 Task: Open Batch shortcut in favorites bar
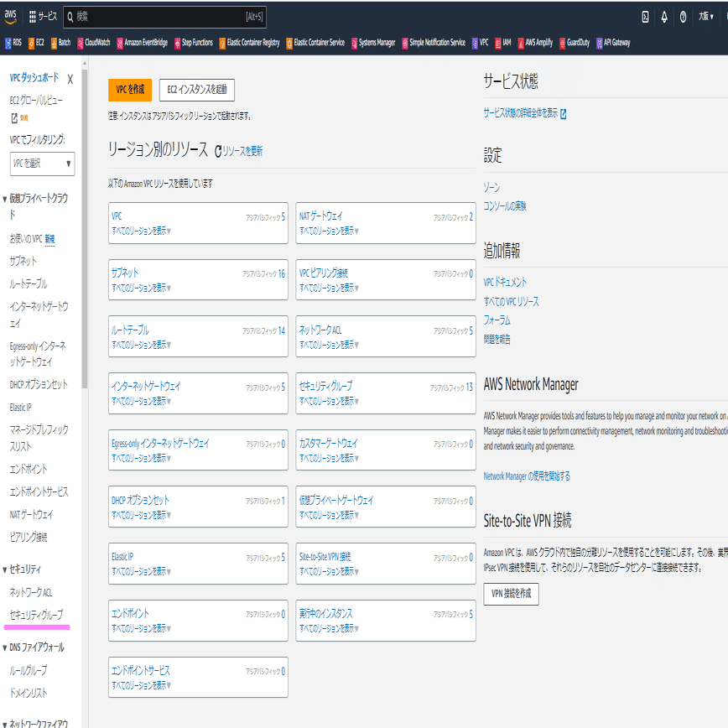[x=60, y=43]
